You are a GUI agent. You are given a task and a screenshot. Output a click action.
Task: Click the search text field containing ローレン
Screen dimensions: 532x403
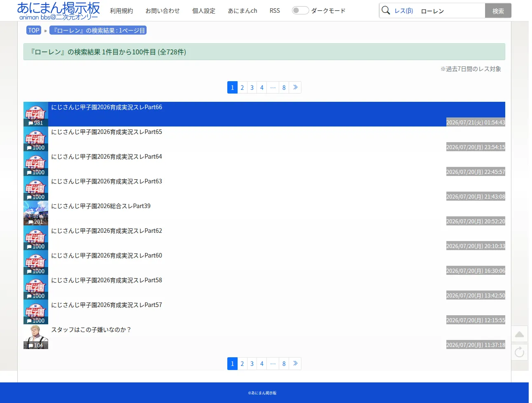point(451,11)
